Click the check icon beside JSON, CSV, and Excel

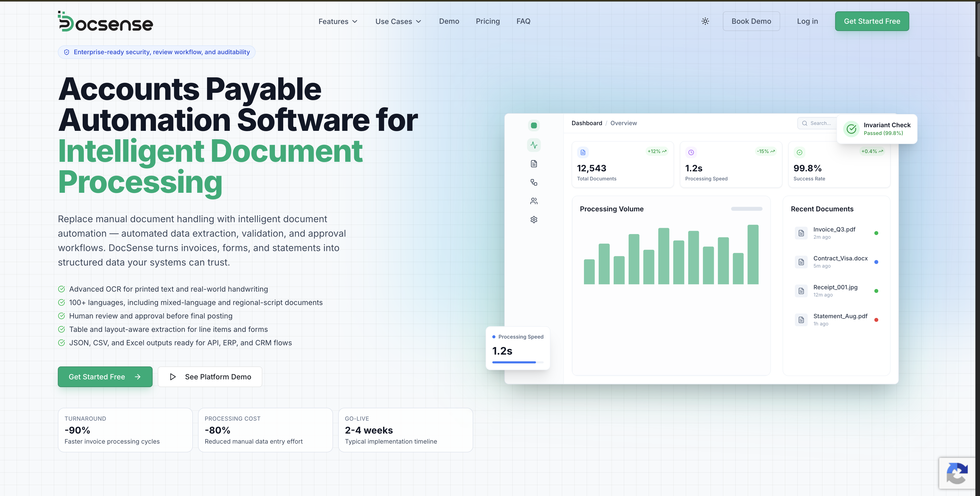click(61, 343)
